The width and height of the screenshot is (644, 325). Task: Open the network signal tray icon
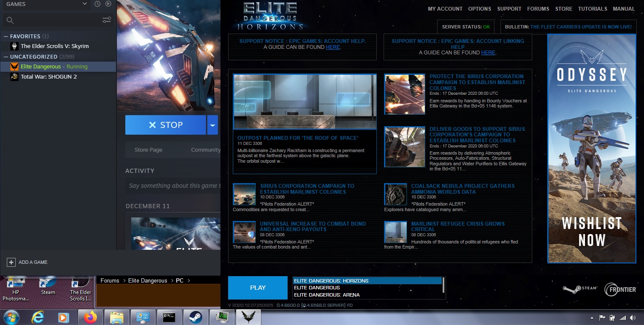(x=623, y=317)
